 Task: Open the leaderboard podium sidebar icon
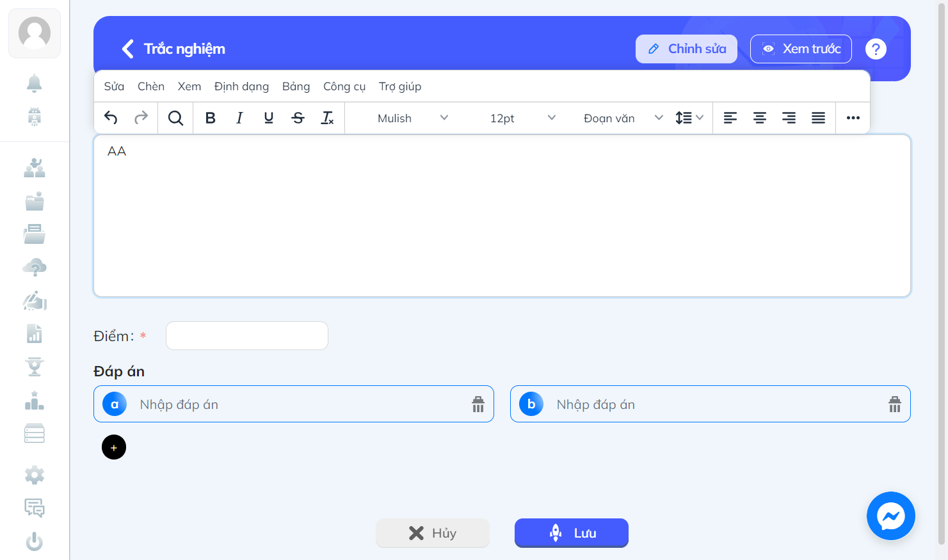click(35, 401)
